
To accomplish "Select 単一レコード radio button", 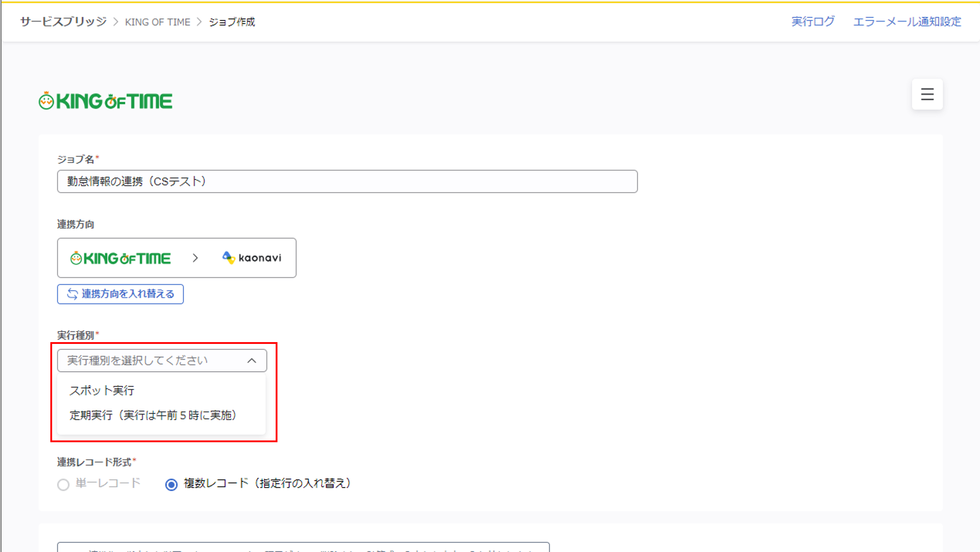I will (63, 485).
